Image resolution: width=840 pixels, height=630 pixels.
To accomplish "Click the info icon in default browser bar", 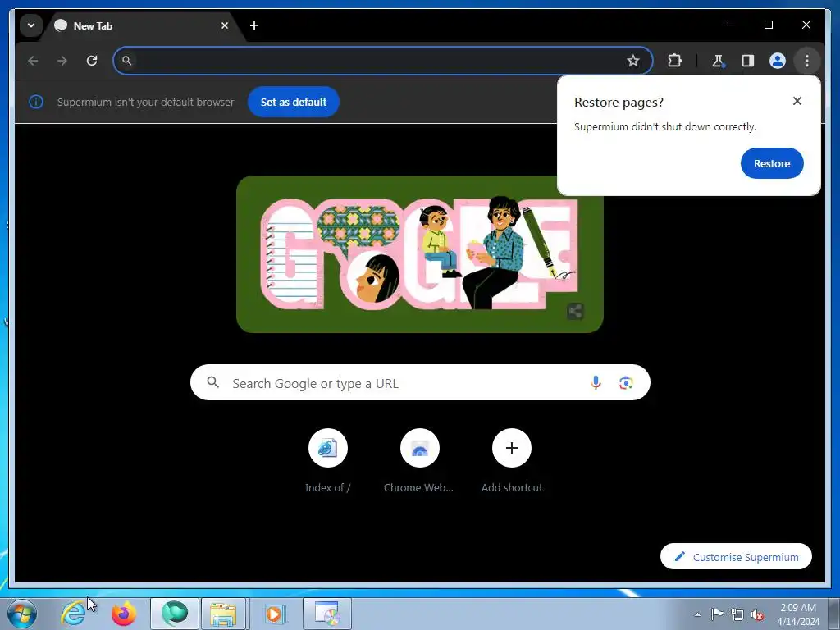I will click(x=36, y=102).
